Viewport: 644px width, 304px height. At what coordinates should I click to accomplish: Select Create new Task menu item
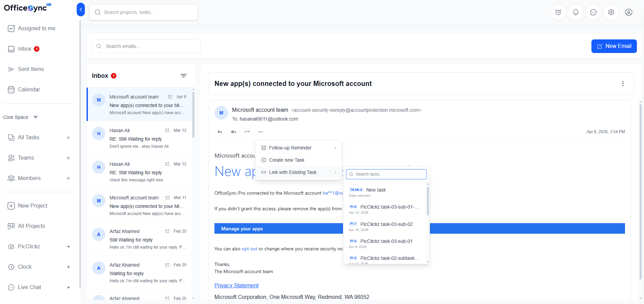pyautogui.click(x=299, y=160)
